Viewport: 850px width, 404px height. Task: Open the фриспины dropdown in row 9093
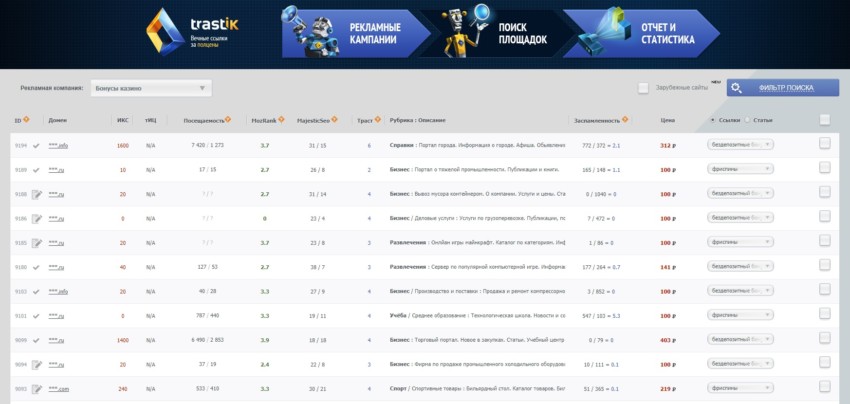[x=740, y=388]
